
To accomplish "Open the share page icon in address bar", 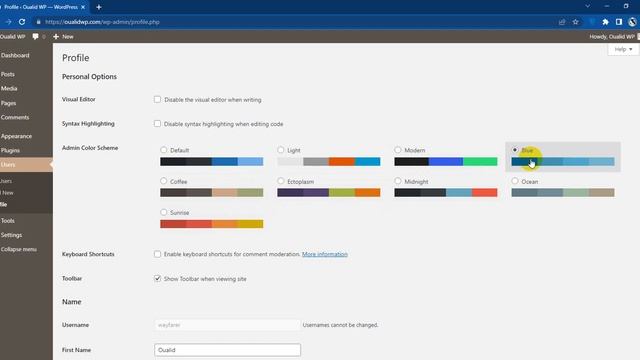I will (562, 22).
